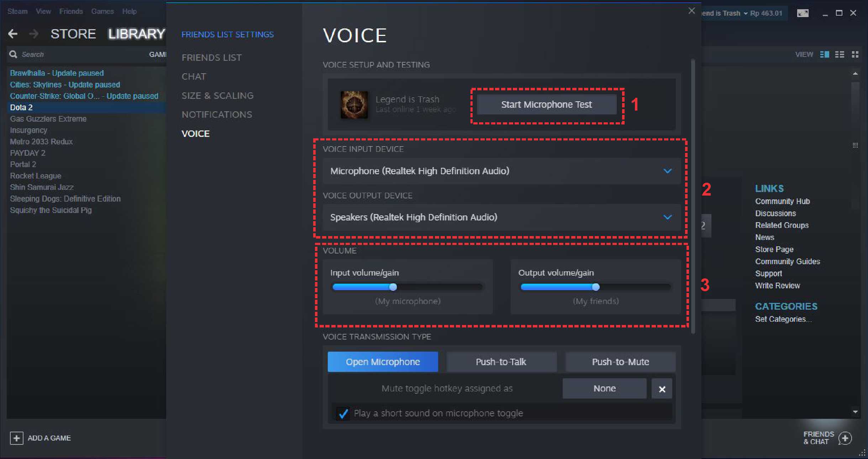Screen dimensions: 868x459
Task: Switch to grid view layout icon
Action: pyautogui.click(x=855, y=54)
